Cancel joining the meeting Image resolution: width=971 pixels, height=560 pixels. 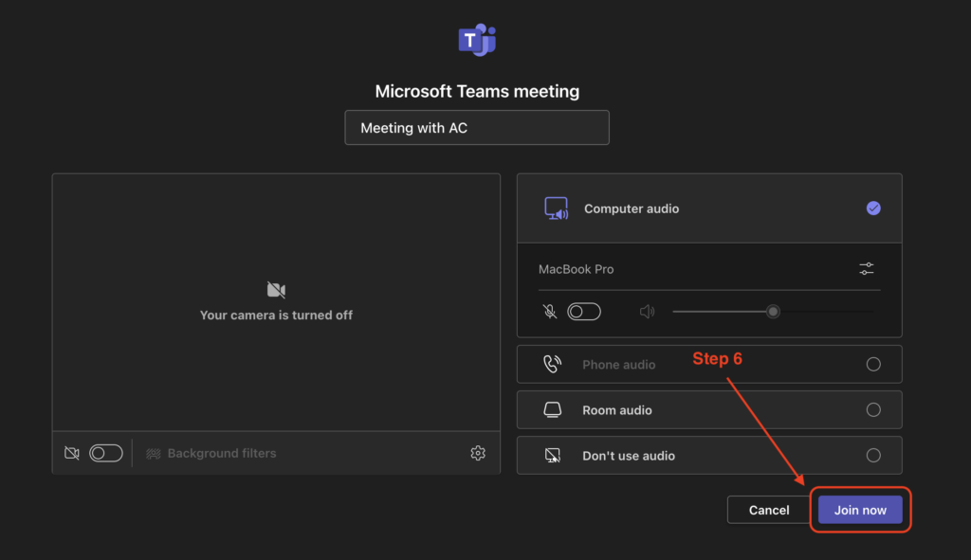point(768,510)
